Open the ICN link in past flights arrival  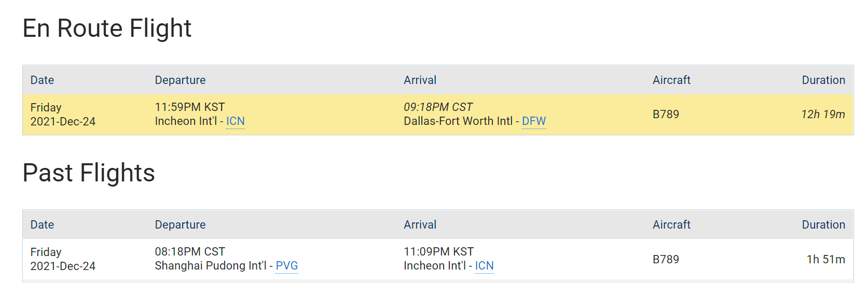[x=484, y=266]
